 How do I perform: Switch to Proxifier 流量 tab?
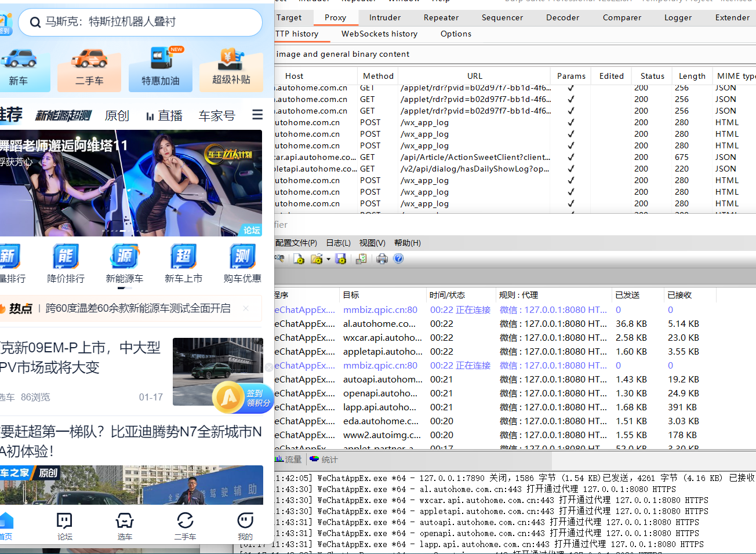(x=288, y=460)
